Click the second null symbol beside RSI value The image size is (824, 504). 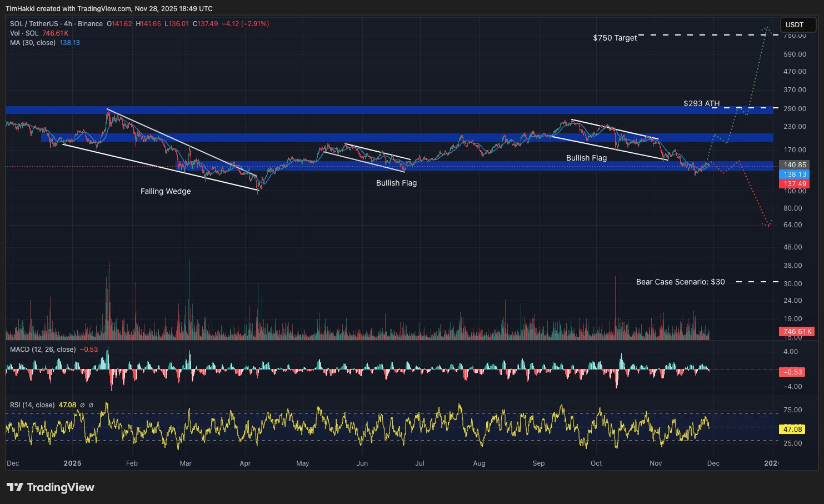(91, 405)
